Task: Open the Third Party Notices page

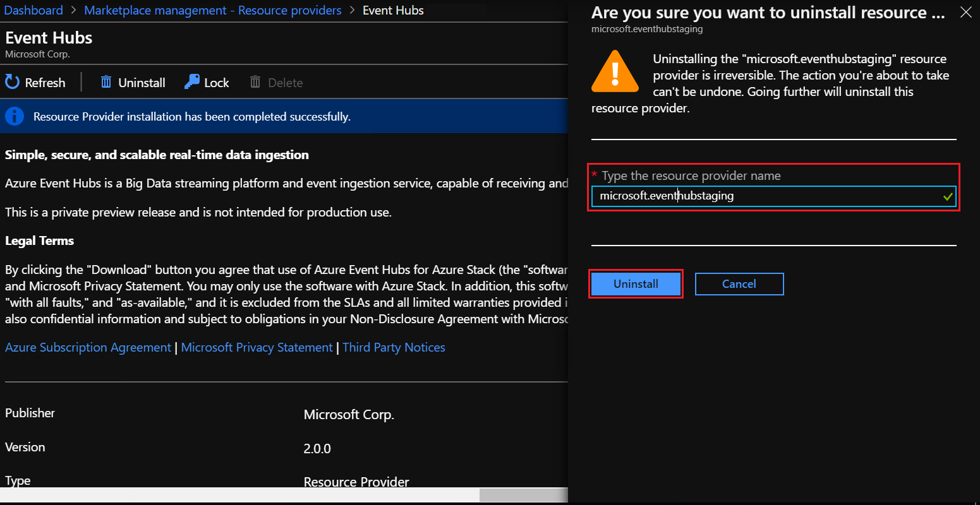Action: coord(394,347)
